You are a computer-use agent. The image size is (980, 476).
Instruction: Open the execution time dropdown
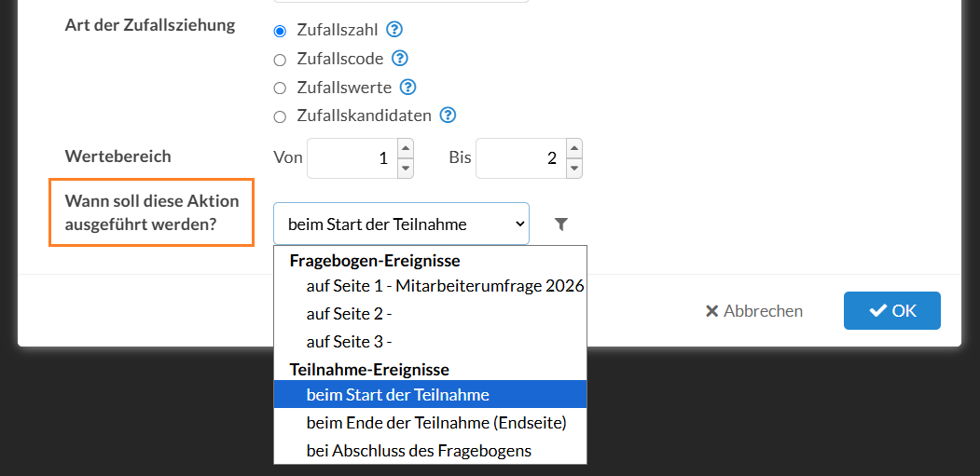[401, 224]
